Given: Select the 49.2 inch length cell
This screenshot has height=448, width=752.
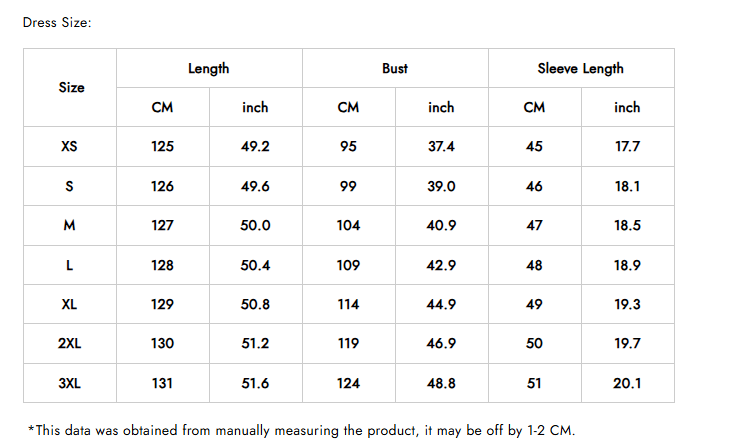Looking at the screenshot, I should pos(255,147).
